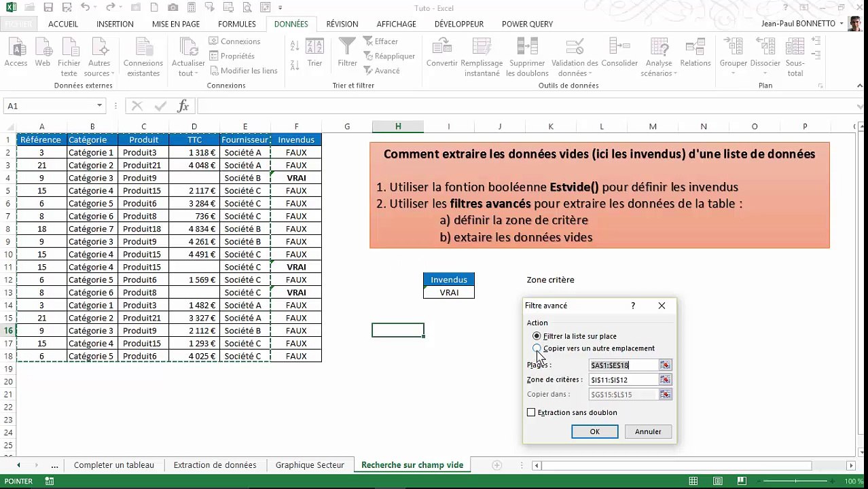Switch to Completer un tableau sheet
868x489 pixels.
coord(114,465)
